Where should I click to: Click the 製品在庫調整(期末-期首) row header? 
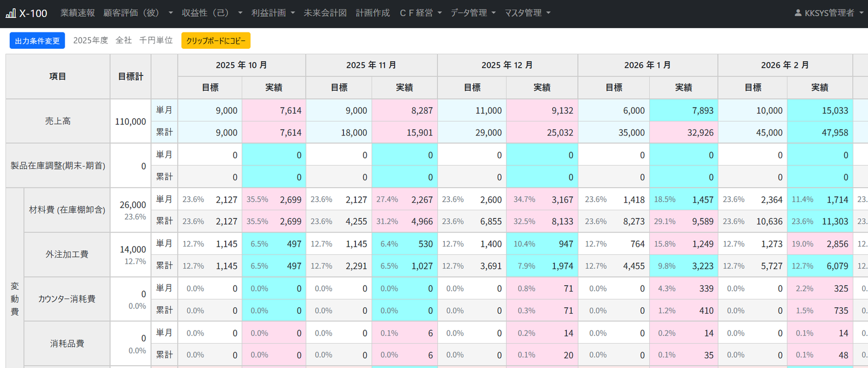(58, 166)
